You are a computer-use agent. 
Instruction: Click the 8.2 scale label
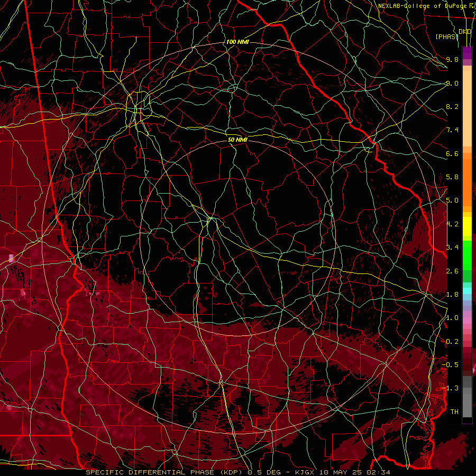(x=452, y=106)
